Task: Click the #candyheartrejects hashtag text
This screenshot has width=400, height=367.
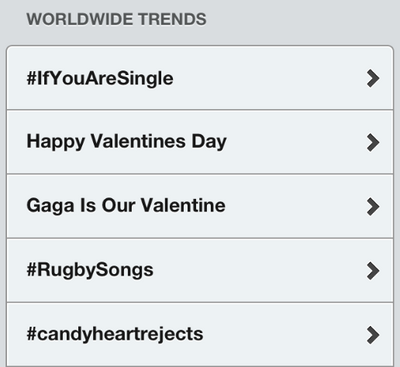Action: (x=115, y=334)
